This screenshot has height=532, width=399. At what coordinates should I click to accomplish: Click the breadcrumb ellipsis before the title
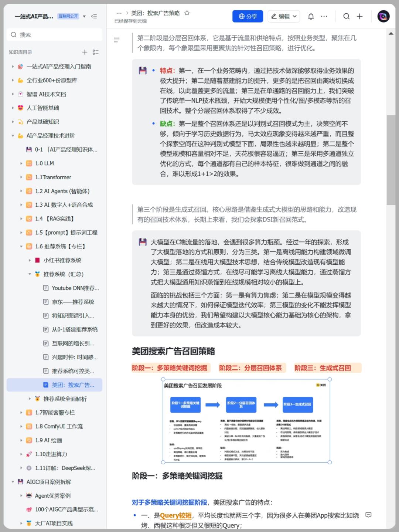[119, 13]
